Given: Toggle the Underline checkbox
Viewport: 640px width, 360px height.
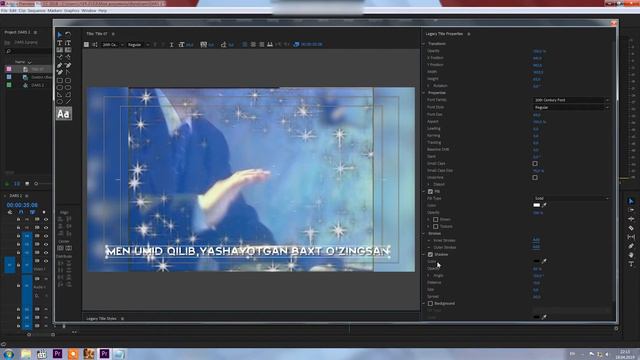Looking at the screenshot, I should click(x=535, y=178).
